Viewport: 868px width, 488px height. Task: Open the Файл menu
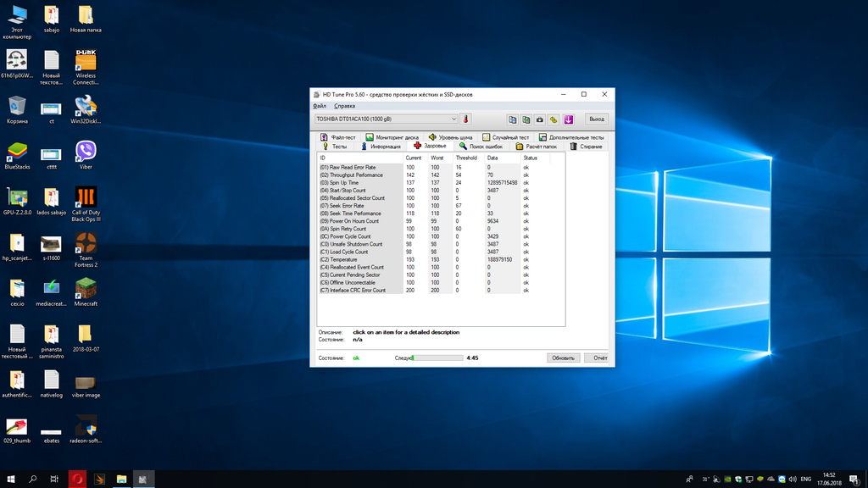coord(320,106)
